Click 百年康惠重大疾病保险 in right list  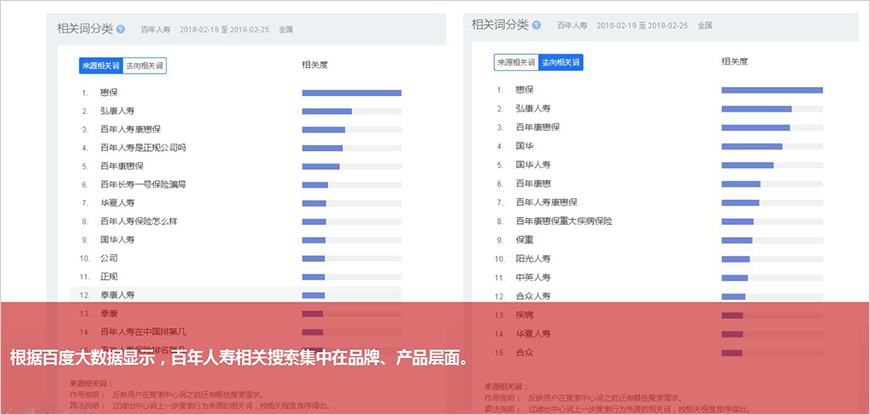click(563, 221)
